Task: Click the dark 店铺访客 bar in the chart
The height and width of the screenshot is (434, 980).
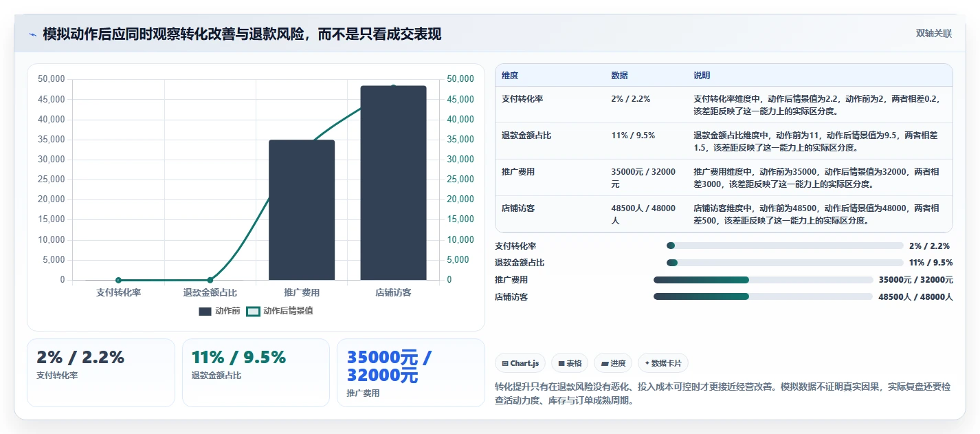Action: [x=393, y=183]
